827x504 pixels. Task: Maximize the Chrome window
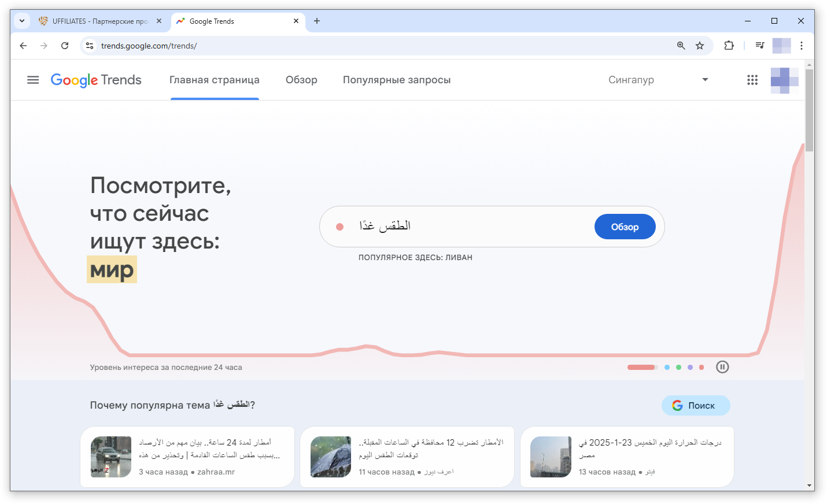[x=774, y=21]
